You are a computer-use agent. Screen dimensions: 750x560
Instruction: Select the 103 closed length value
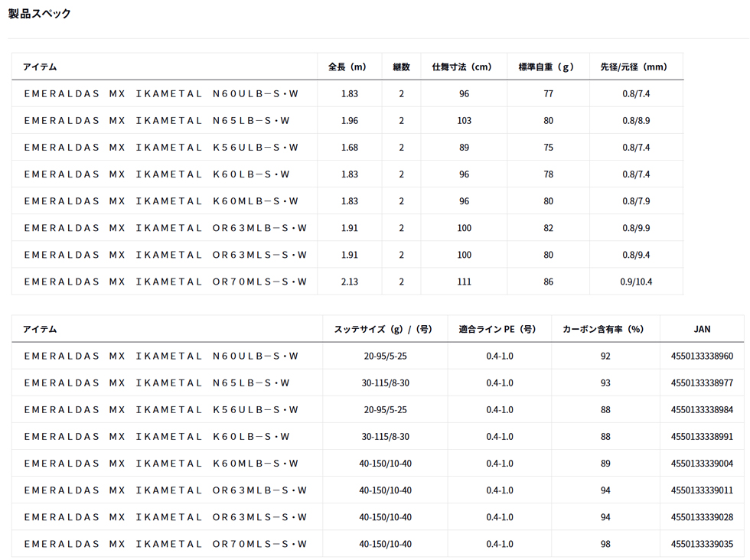click(x=465, y=121)
